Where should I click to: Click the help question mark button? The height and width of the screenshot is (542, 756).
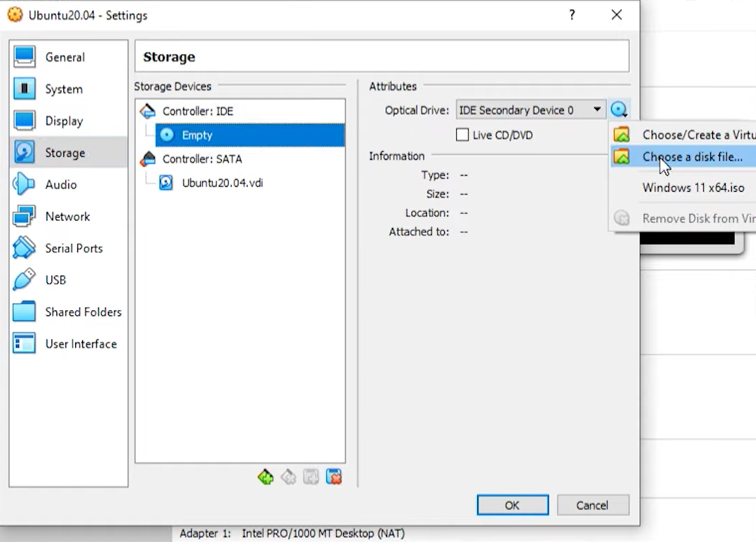[572, 15]
